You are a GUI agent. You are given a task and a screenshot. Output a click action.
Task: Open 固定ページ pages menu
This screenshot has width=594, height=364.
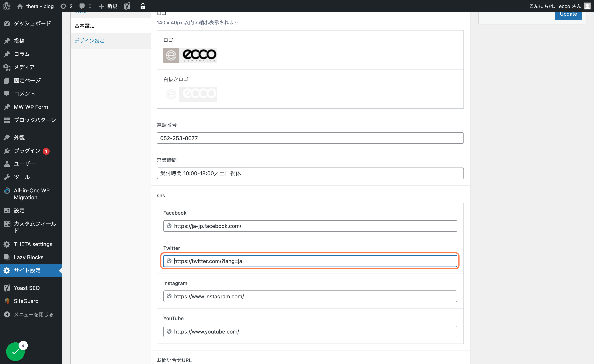31,80
